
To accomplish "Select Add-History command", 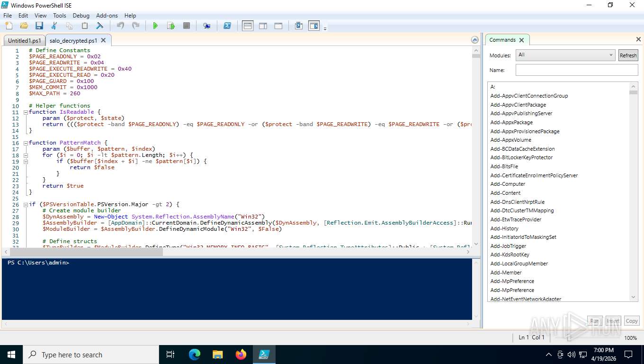I will (504, 228).
